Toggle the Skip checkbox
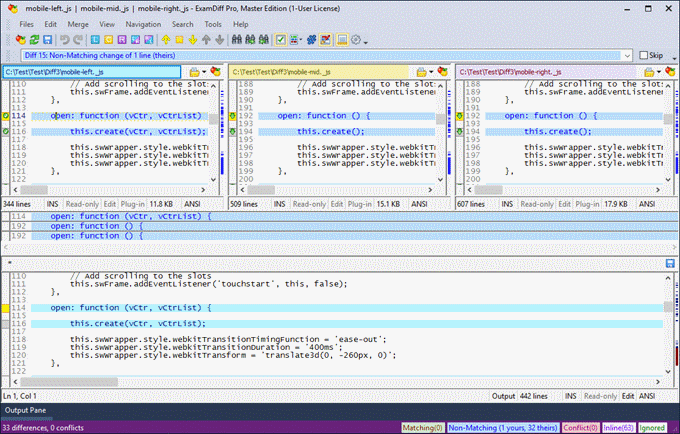 [644, 55]
